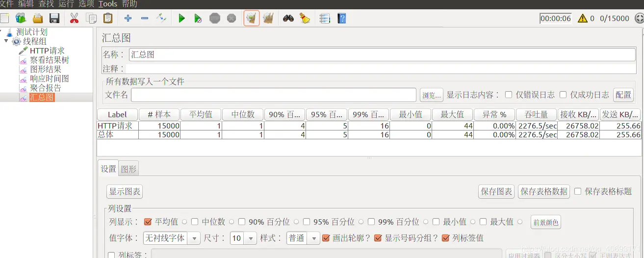Open the 编辑 menu
644x258 pixels.
click(x=26, y=4)
